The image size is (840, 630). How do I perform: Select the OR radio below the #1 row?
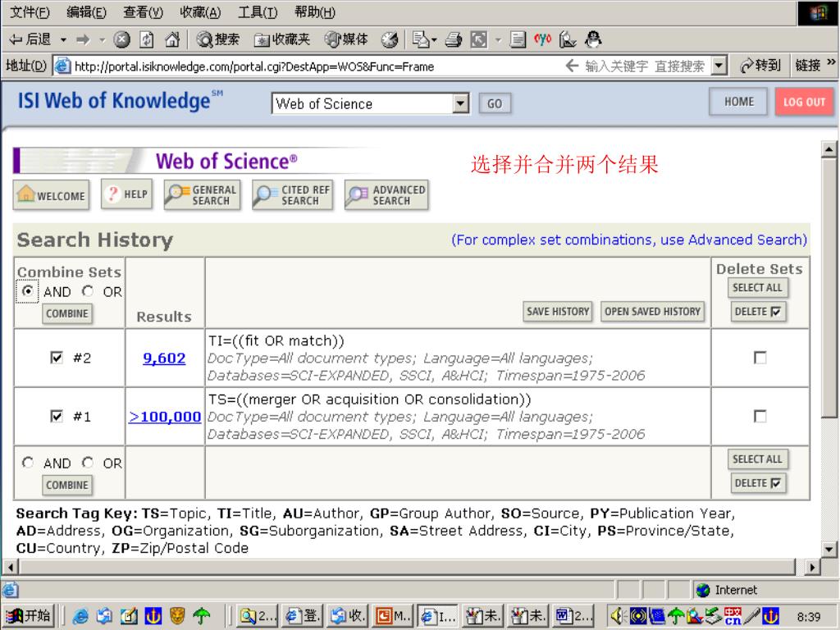pos(88,463)
